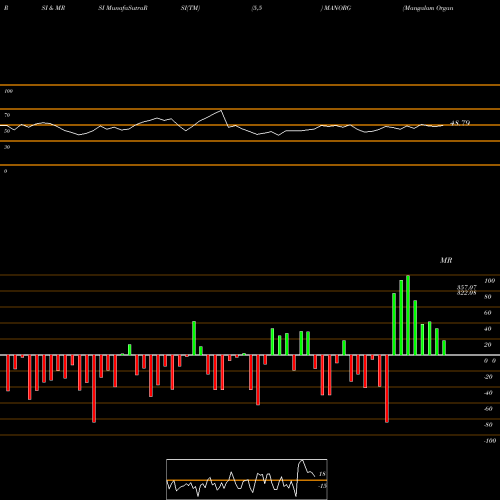Open the mini momentum chart thumbnail at bottom
Image resolution: width=500 pixels, height=500 pixels.
pyautogui.click(x=247, y=479)
